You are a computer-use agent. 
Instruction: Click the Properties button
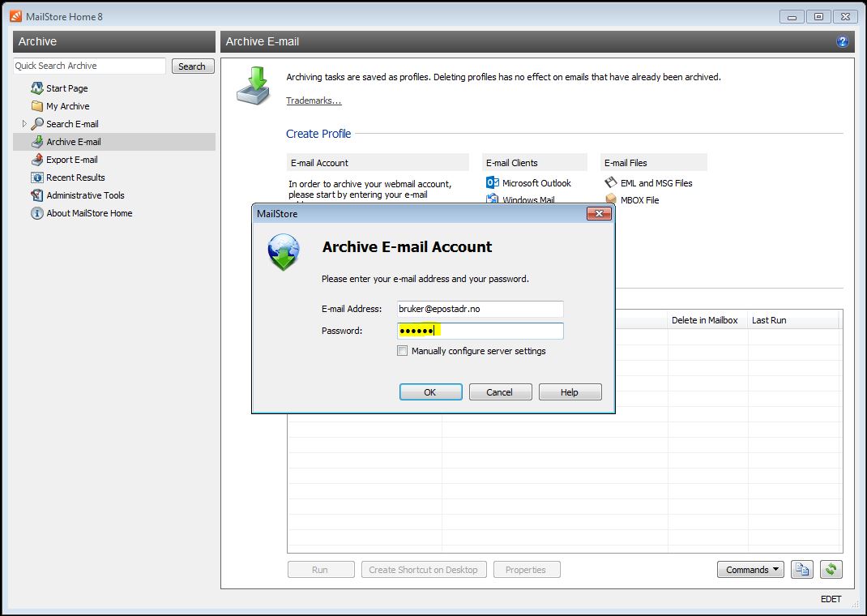(527, 570)
